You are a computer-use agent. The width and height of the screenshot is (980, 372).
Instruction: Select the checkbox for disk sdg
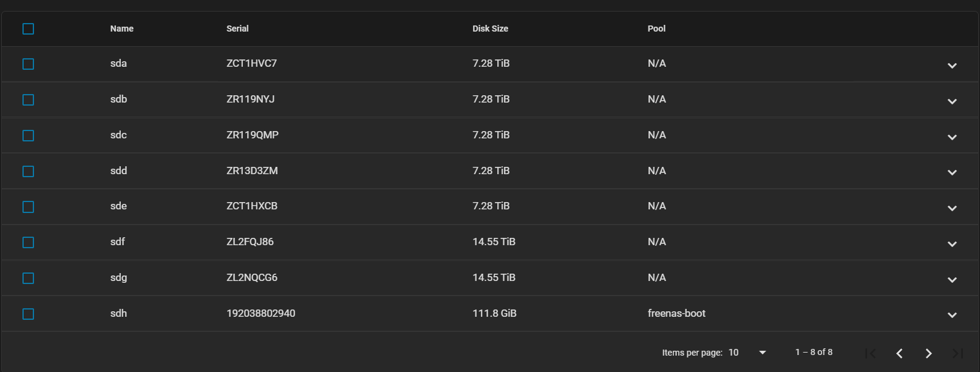(28, 278)
